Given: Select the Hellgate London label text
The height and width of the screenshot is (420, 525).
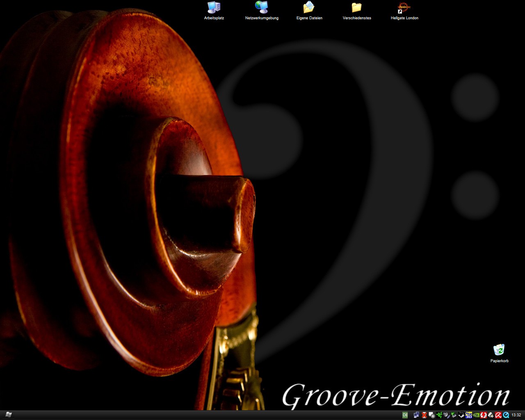Looking at the screenshot, I should (x=404, y=18).
